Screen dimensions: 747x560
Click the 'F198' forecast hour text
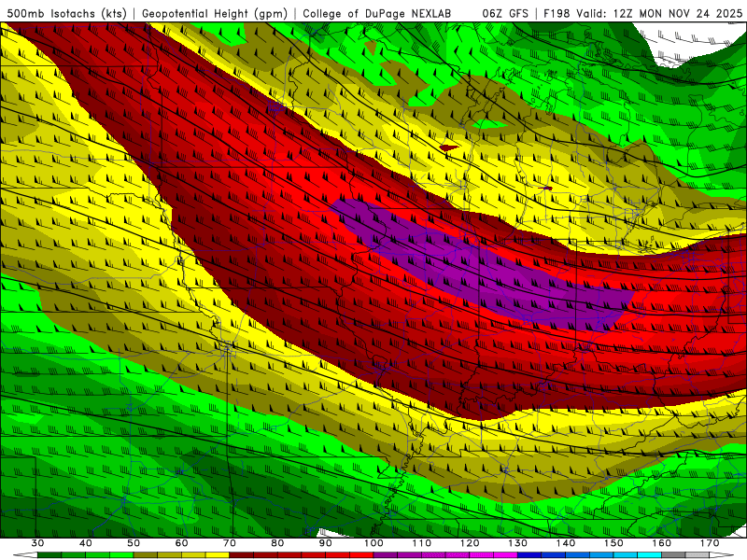pyautogui.click(x=557, y=14)
